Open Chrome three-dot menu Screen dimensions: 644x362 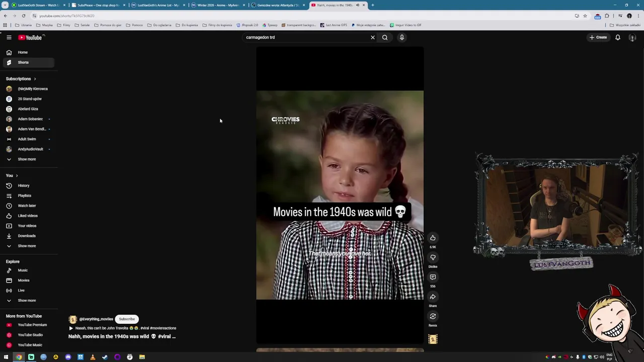pos(638,16)
